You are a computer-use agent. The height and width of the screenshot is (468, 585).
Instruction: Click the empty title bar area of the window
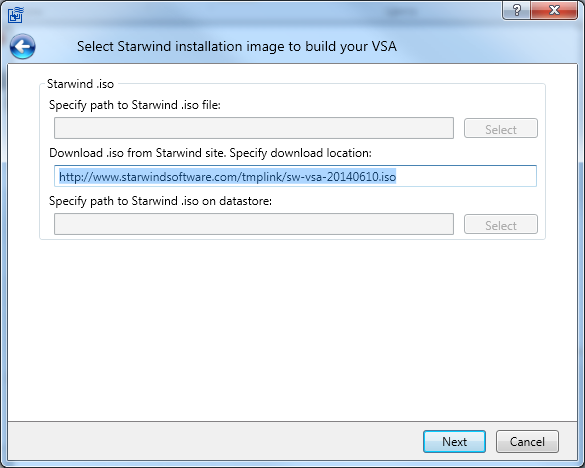[261, 13]
